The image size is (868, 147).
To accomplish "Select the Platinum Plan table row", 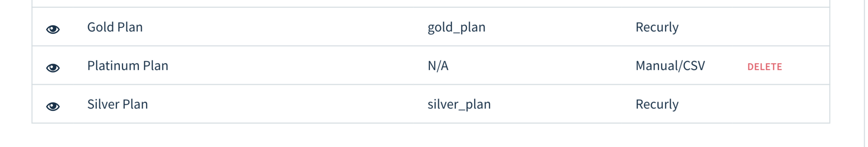I will (431, 65).
